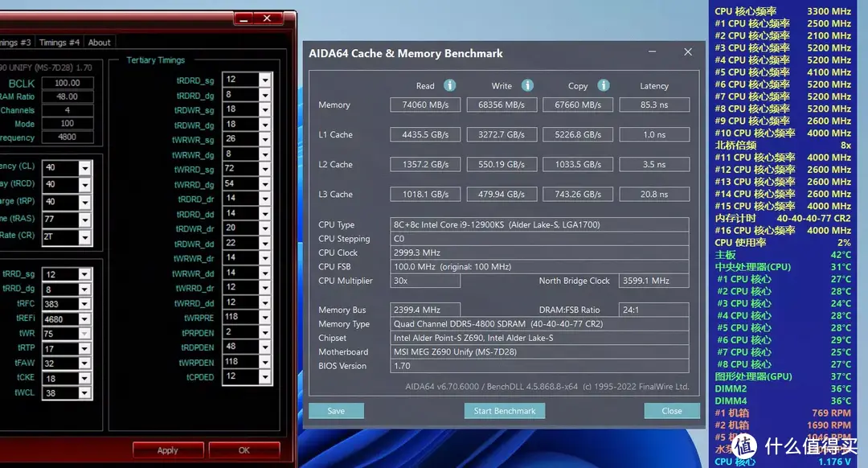The width and height of the screenshot is (868, 468).
Task: Click the Memory Type field Quad Channel DDR5-4800
Action: point(539,324)
